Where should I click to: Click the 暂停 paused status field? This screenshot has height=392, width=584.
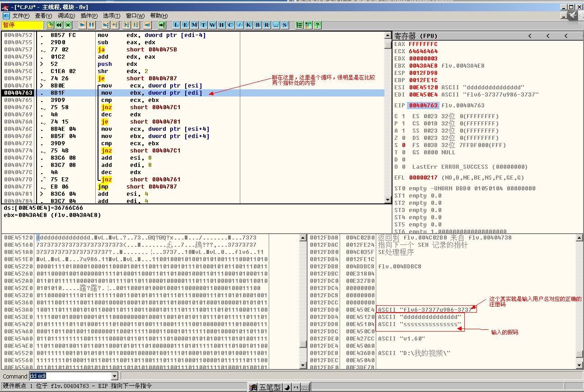pyautogui.click(x=23, y=25)
